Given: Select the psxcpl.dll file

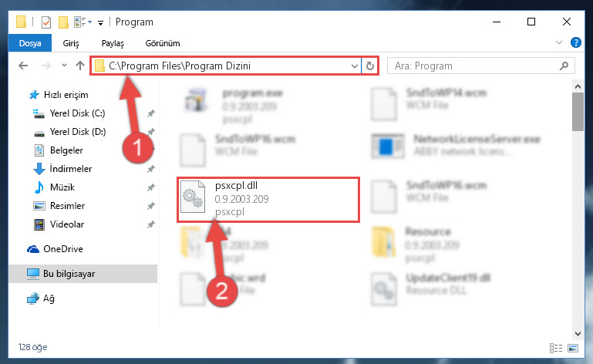Looking at the screenshot, I should coord(268,200).
